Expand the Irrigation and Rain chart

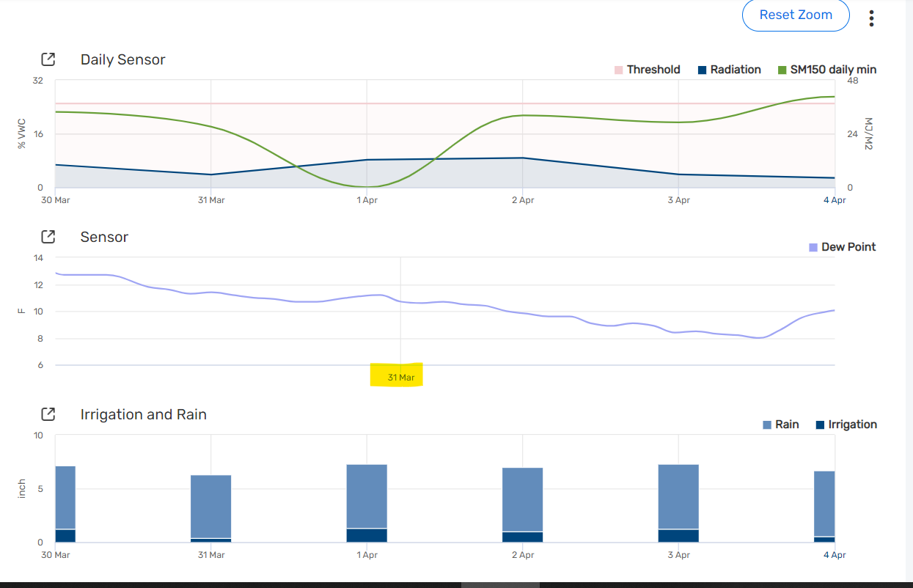pos(48,414)
